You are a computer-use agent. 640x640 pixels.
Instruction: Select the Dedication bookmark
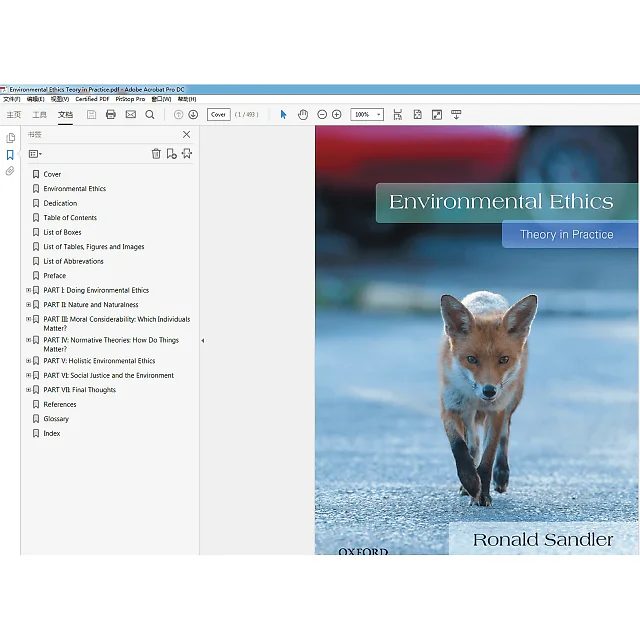tap(60, 203)
